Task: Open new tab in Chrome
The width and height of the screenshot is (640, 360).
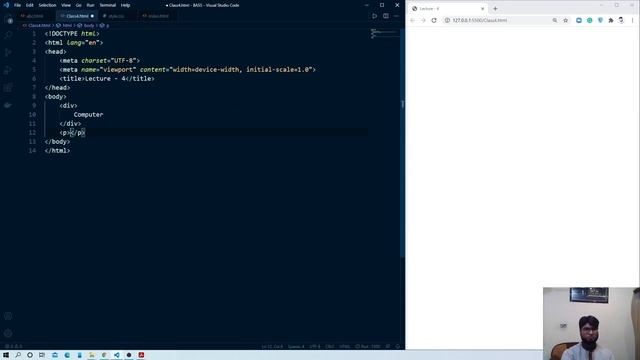Action: (495, 9)
